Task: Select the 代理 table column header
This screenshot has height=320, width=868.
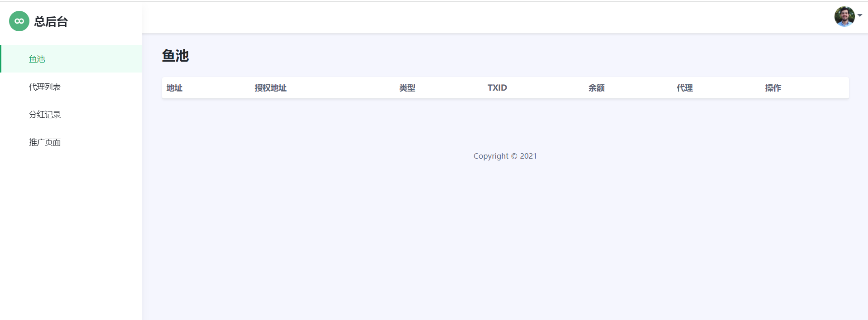Action: 685,88
